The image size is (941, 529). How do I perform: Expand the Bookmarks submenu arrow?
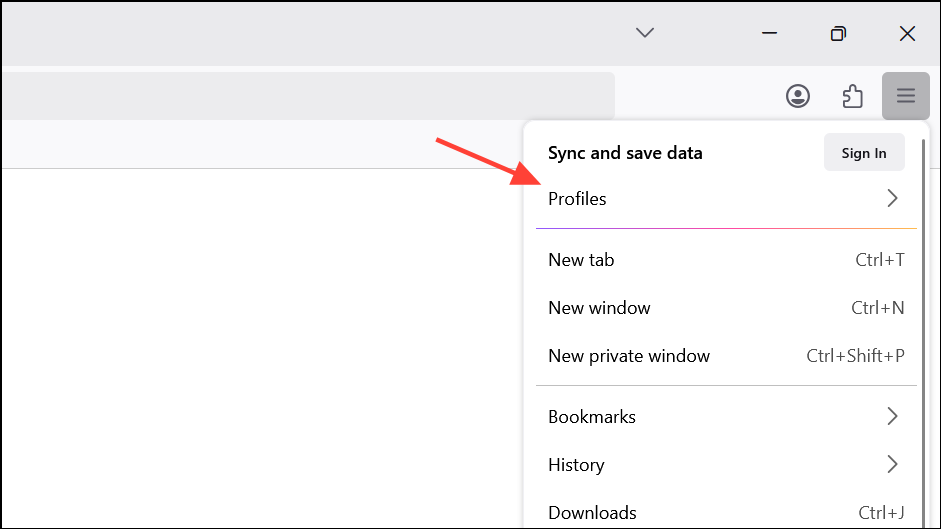point(892,416)
